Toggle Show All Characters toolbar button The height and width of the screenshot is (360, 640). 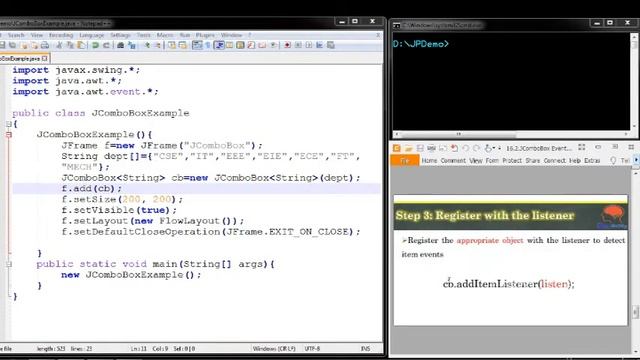[208, 45]
